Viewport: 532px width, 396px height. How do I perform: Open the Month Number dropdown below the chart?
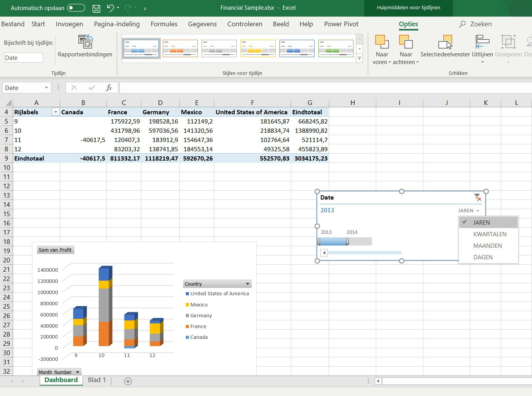tap(77, 372)
